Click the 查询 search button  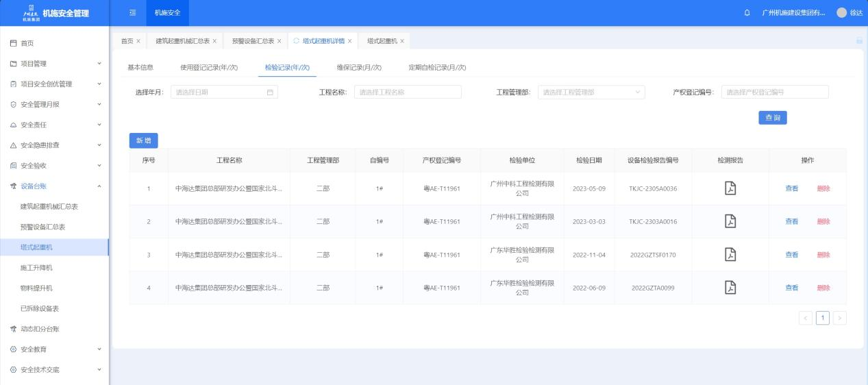tap(772, 118)
